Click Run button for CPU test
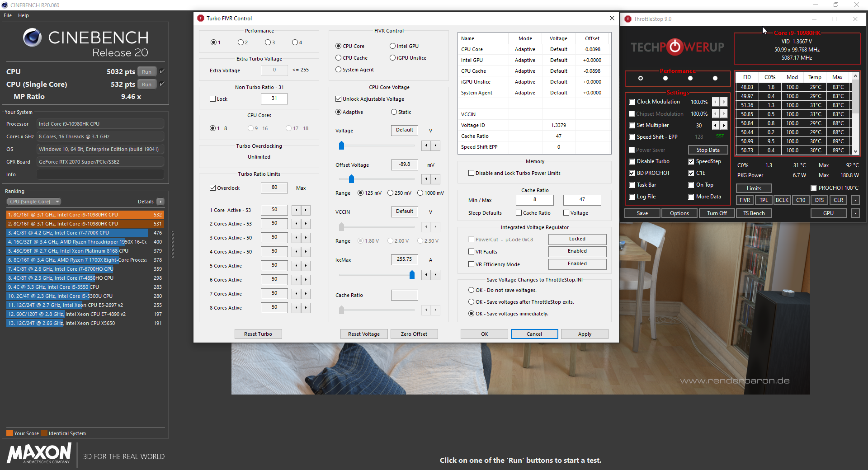The height and width of the screenshot is (470, 868). tap(147, 71)
